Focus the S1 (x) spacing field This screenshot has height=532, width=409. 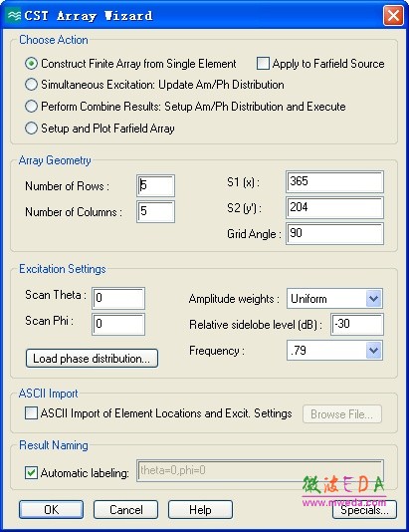[x=334, y=182]
